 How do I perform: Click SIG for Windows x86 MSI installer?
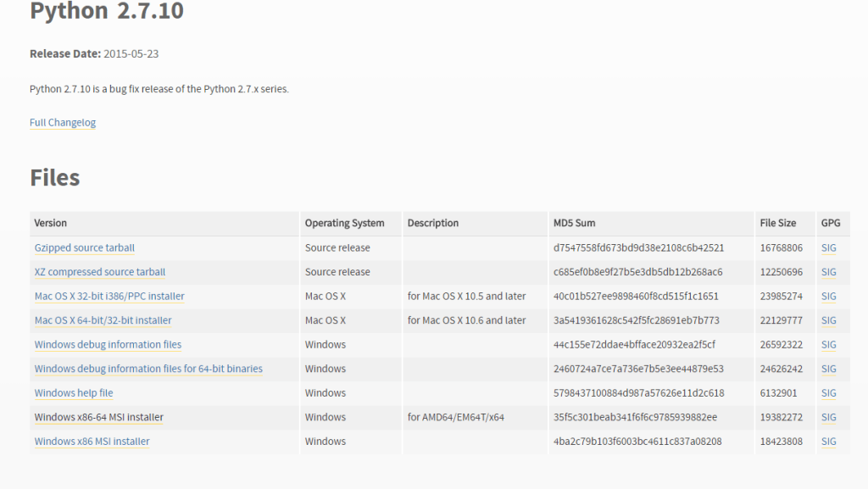[x=828, y=441]
